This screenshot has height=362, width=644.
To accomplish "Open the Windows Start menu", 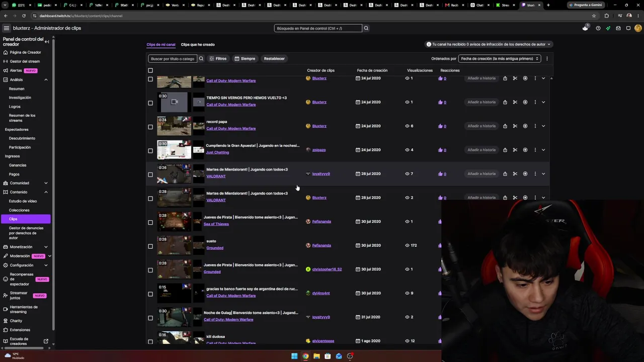I will (294, 356).
